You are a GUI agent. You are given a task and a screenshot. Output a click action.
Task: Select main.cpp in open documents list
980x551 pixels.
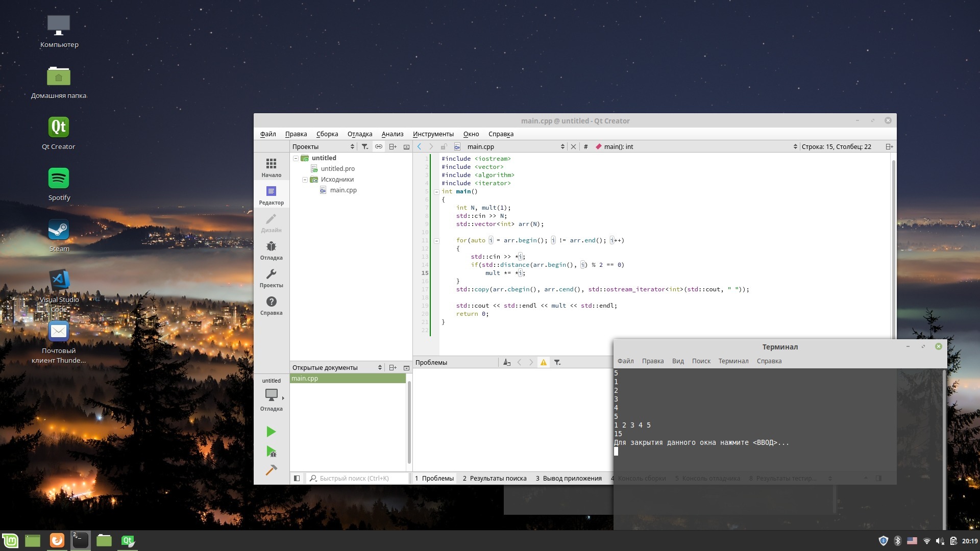pyautogui.click(x=305, y=378)
